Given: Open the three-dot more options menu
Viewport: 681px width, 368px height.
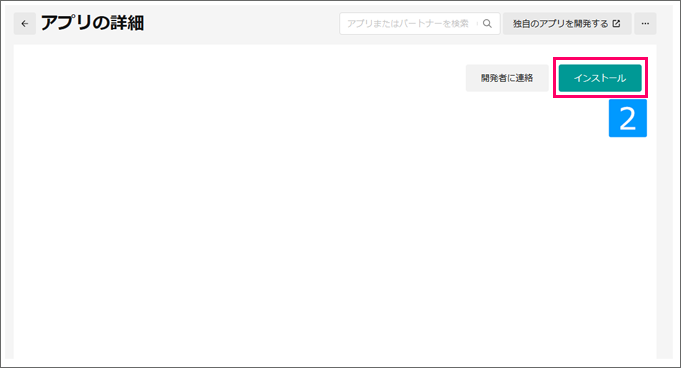Looking at the screenshot, I should [x=645, y=23].
